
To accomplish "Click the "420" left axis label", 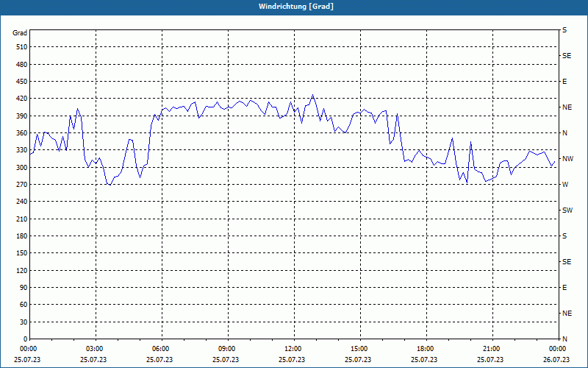I will click(22, 99).
